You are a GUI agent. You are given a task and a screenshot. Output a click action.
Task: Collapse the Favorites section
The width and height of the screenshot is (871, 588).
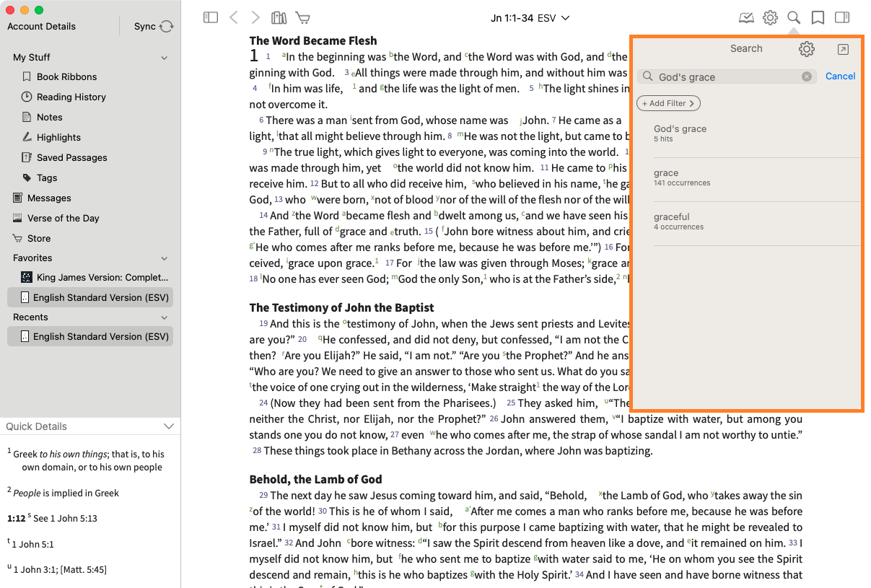(x=165, y=258)
